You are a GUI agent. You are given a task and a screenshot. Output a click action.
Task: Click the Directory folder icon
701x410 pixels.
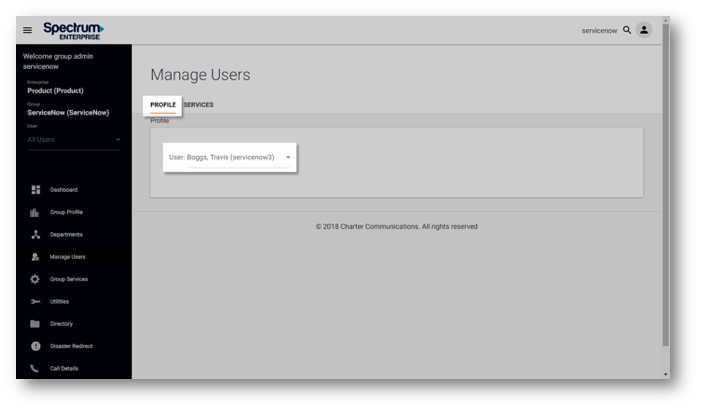click(x=35, y=324)
